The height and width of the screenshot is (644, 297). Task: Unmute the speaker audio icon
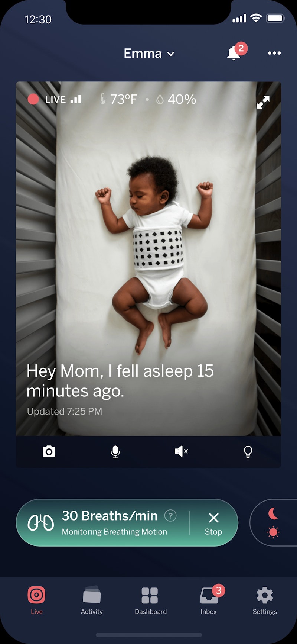pyautogui.click(x=181, y=452)
